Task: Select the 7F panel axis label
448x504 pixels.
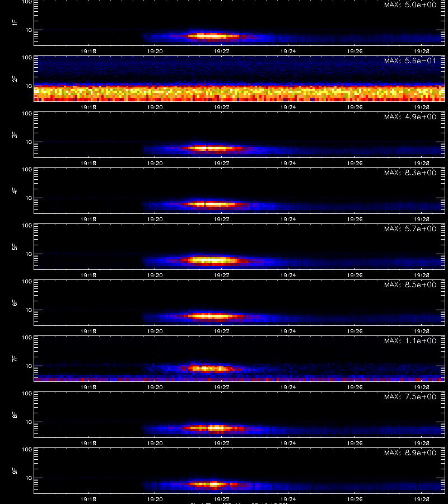Action: [15, 359]
